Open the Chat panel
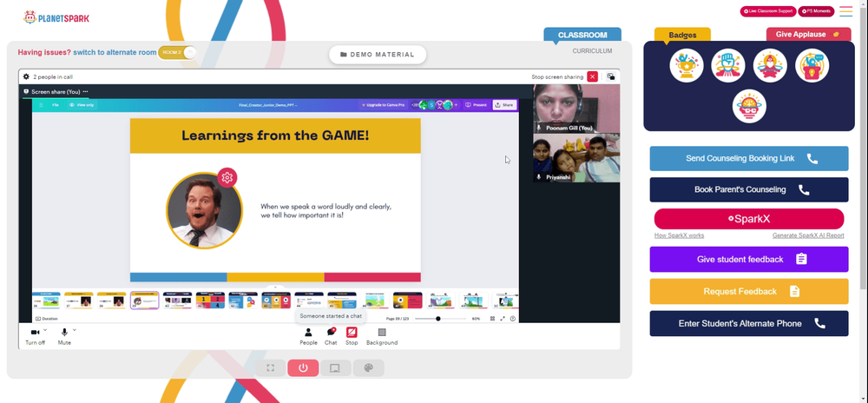Viewport: 868px width, 403px height. 331,335
